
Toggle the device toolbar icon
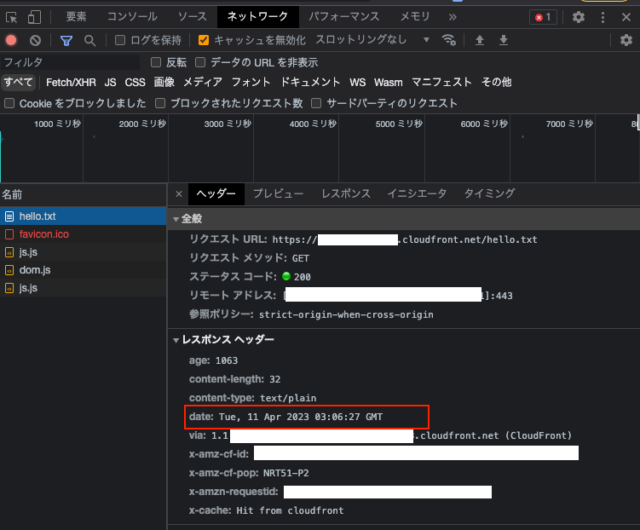[34, 17]
